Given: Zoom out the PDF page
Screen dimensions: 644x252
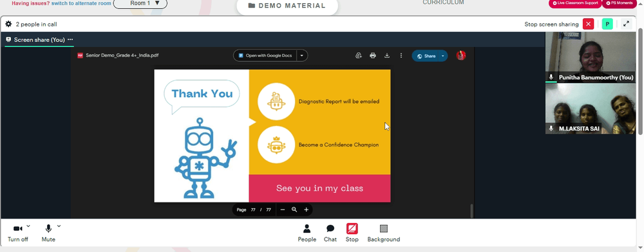Looking at the screenshot, I should pos(283,210).
